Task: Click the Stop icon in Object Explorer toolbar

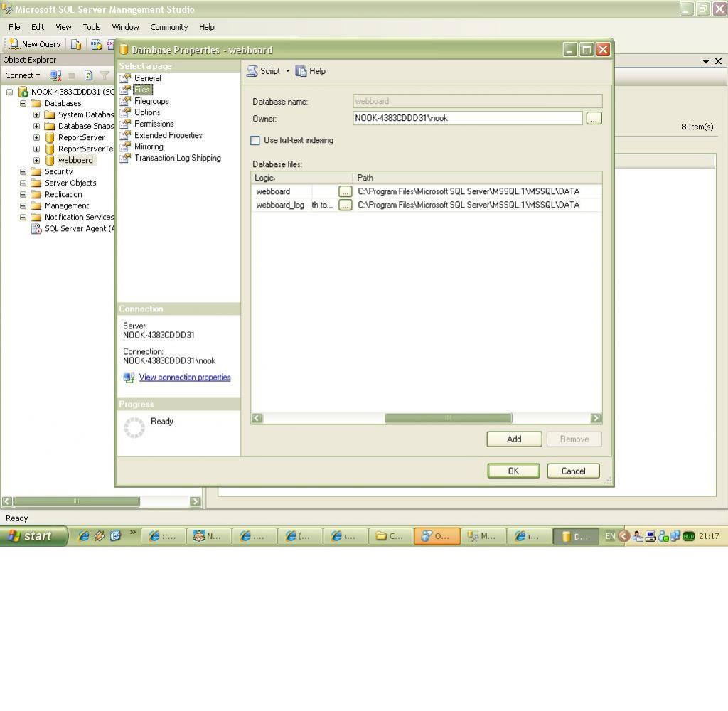Action: point(72,75)
